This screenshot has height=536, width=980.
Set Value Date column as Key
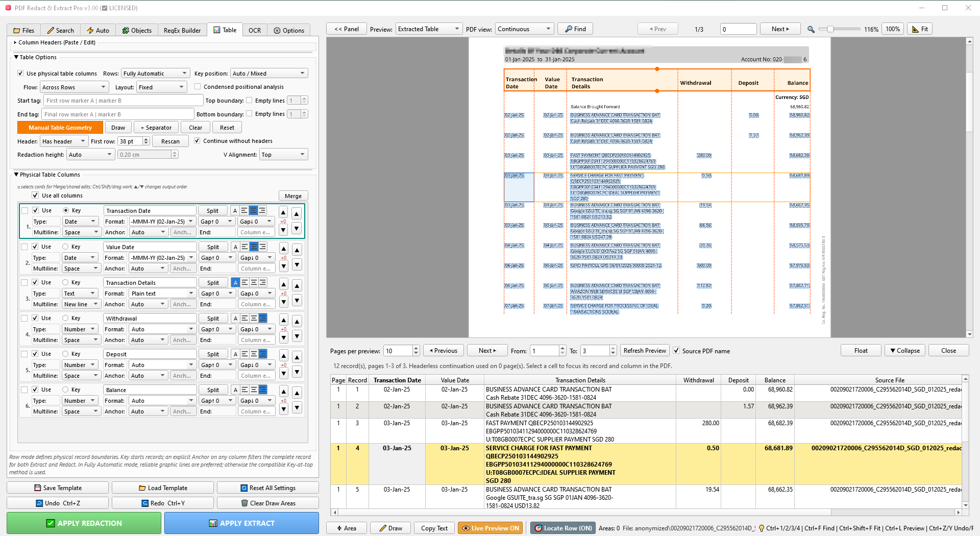[65, 247]
